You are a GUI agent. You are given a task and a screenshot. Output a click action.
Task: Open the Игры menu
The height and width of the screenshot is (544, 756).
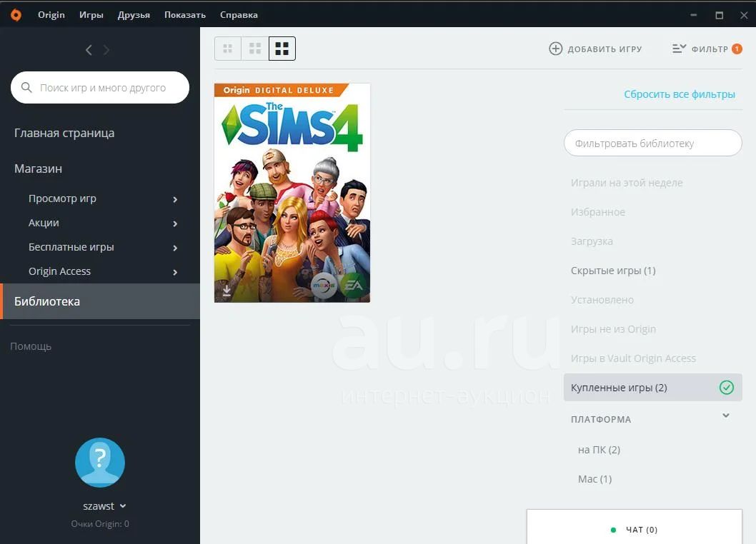tap(91, 15)
